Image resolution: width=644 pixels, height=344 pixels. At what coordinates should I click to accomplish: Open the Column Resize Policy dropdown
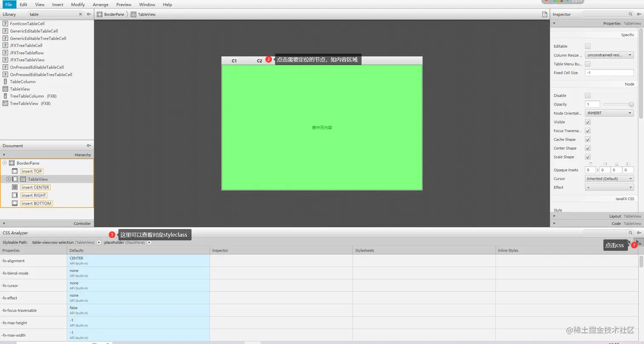click(609, 54)
